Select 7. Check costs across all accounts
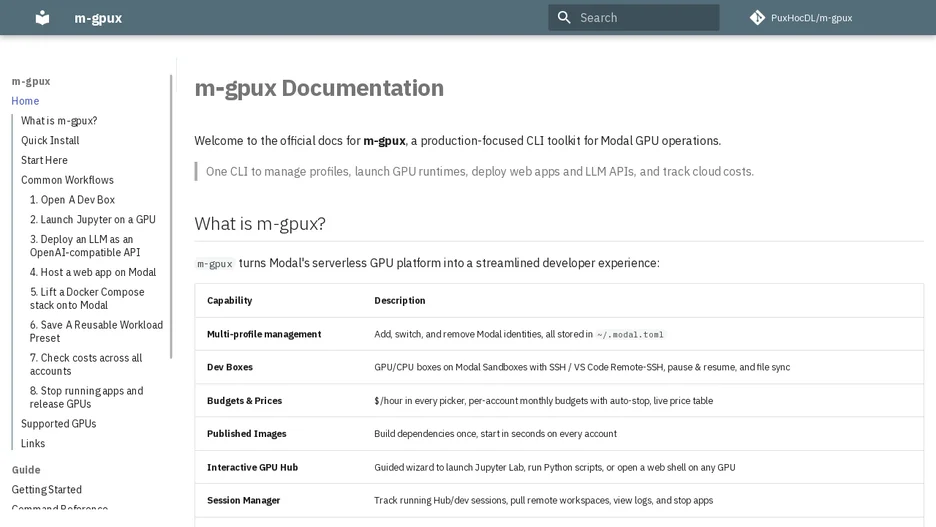The width and height of the screenshot is (936, 527). 86,364
